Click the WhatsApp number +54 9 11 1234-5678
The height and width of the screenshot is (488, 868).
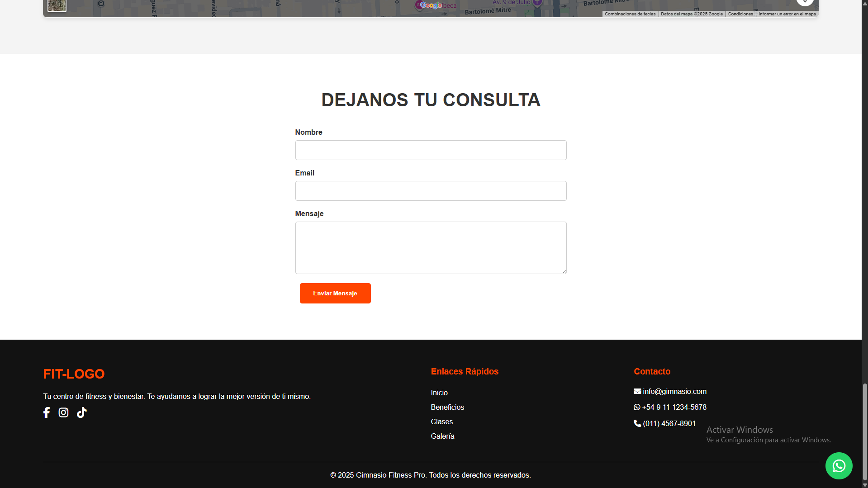pyautogui.click(x=674, y=407)
